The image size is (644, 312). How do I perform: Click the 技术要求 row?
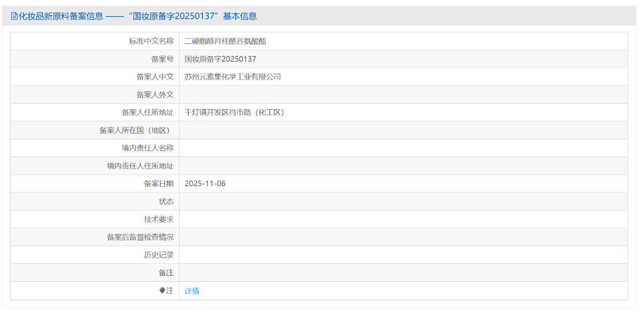pos(158,219)
